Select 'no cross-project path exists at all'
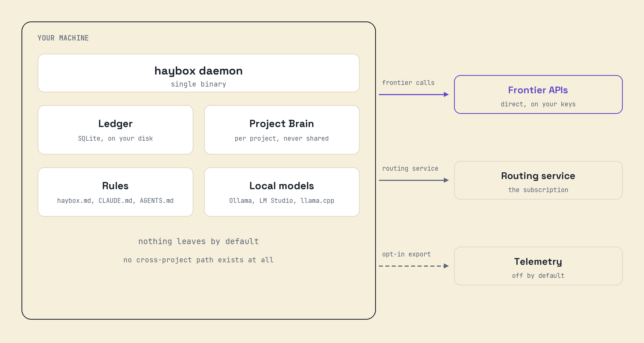The width and height of the screenshot is (644, 343). (x=199, y=260)
